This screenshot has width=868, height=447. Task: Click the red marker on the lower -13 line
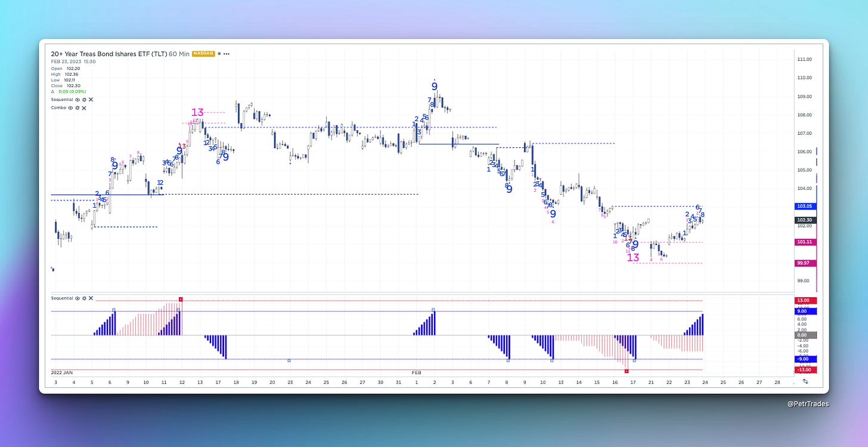627,371
